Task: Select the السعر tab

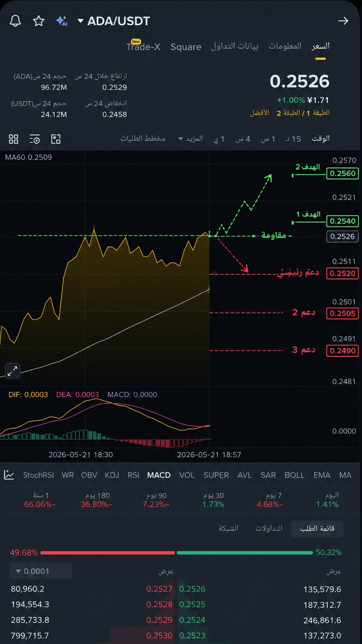Action: (x=320, y=46)
